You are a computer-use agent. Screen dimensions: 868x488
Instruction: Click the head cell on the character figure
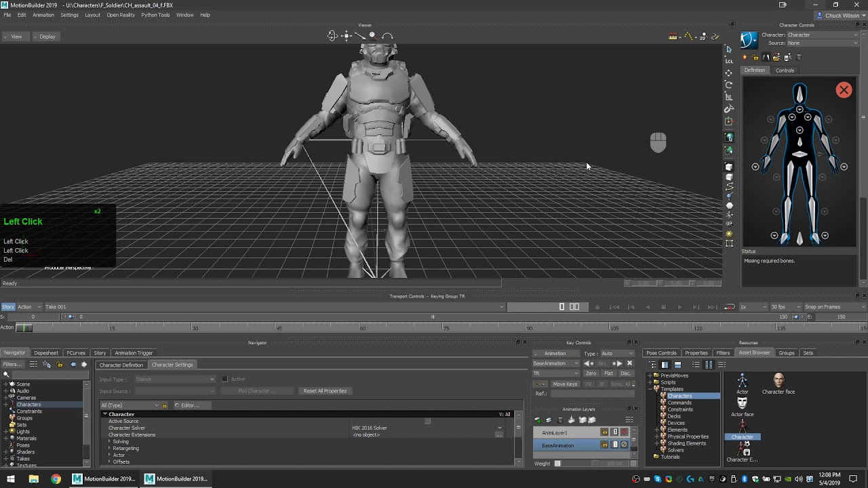pos(800,94)
